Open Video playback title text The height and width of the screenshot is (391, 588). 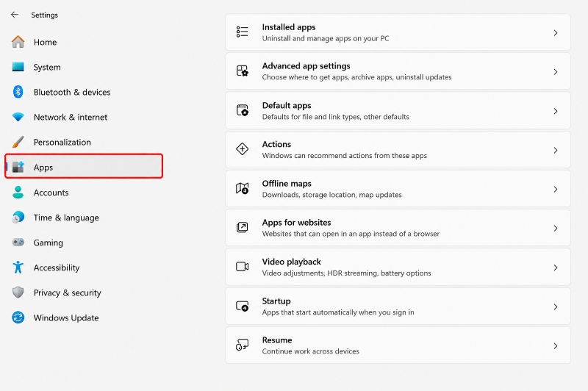pos(292,262)
